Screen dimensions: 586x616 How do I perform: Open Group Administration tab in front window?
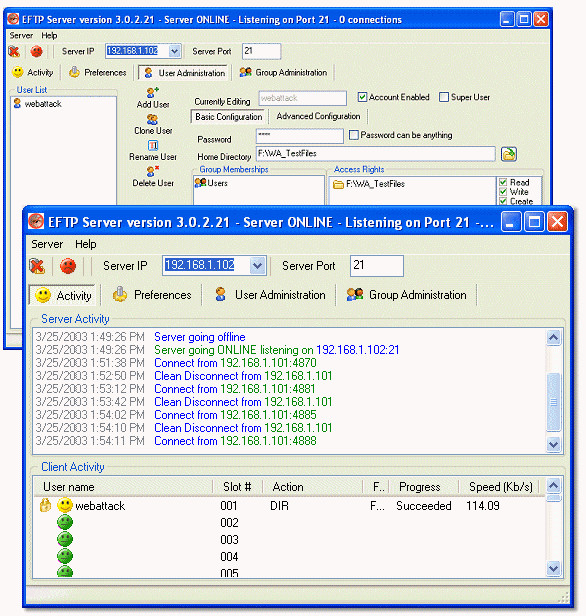click(407, 295)
